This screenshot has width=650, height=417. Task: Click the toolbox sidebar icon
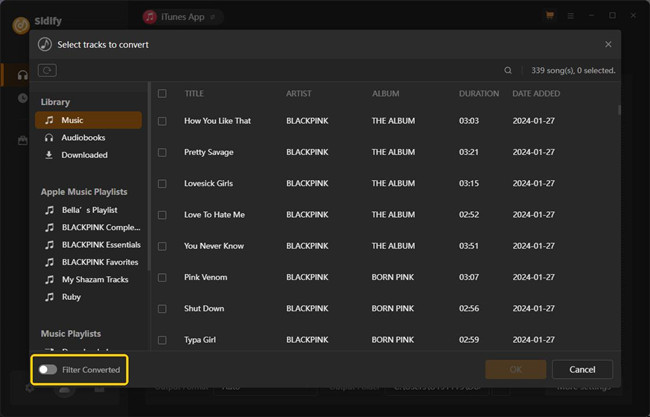tap(22, 141)
